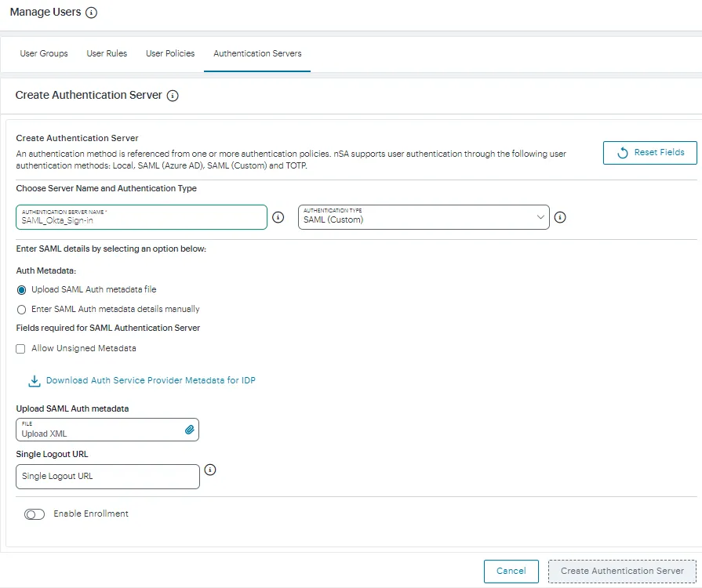
Task: Click the 'Auth Metadata:' label
Action: pos(46,270)
